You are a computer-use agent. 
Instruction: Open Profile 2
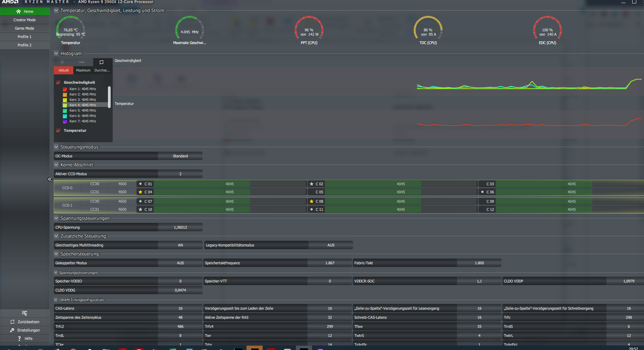(x=25, y=45)
